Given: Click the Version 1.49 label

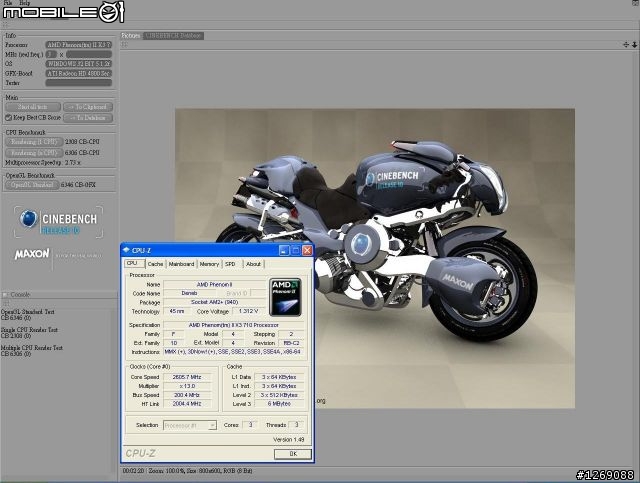Looking at the screenshot, I should pos(289,440).
